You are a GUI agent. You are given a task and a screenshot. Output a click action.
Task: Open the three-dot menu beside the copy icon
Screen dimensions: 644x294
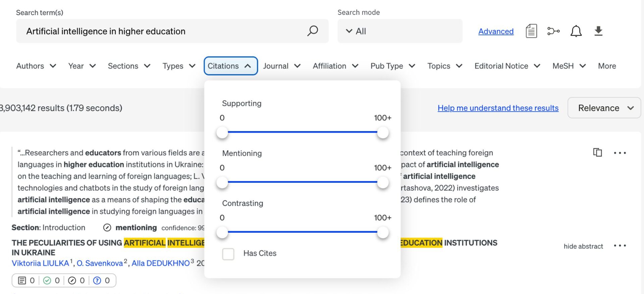(x=620, y=153)
